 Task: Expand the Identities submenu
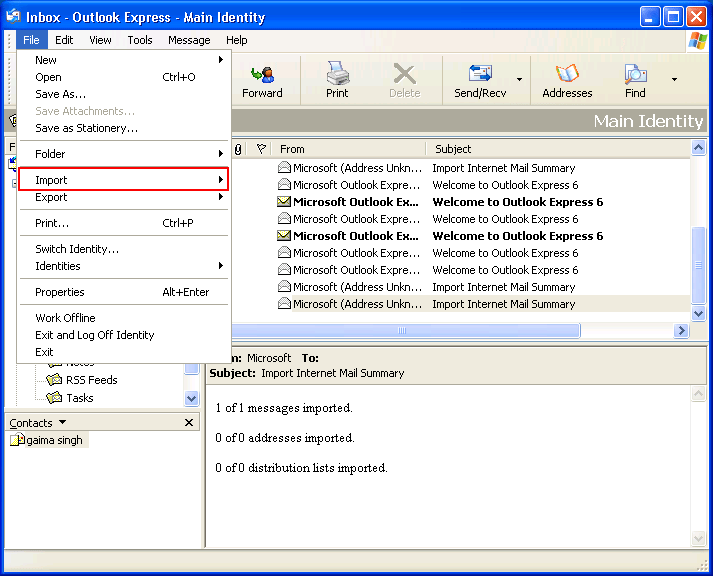(123, 266)
